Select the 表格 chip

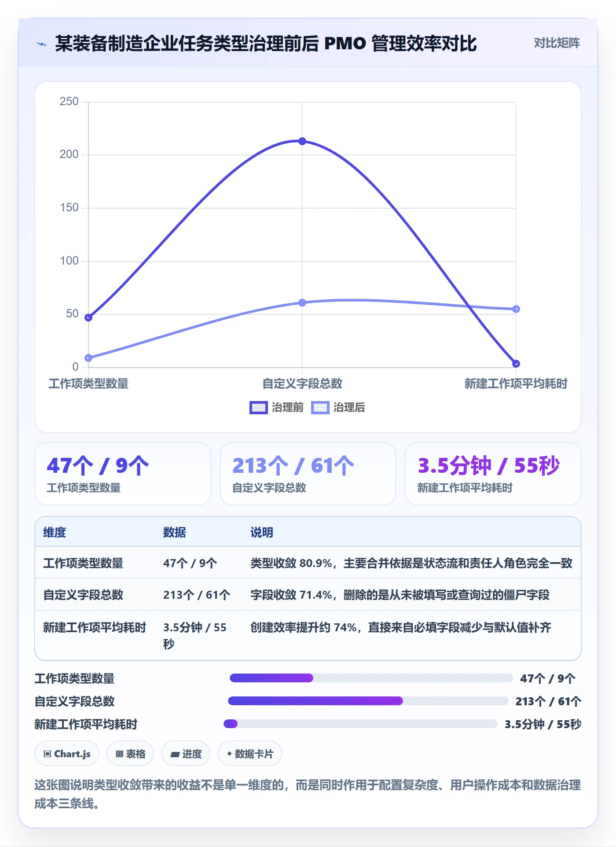(130, 754)
